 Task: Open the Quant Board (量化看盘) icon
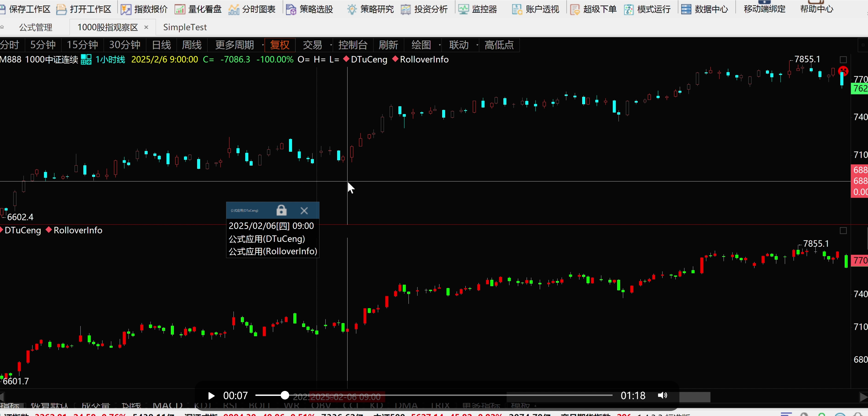tap(180, 9)
